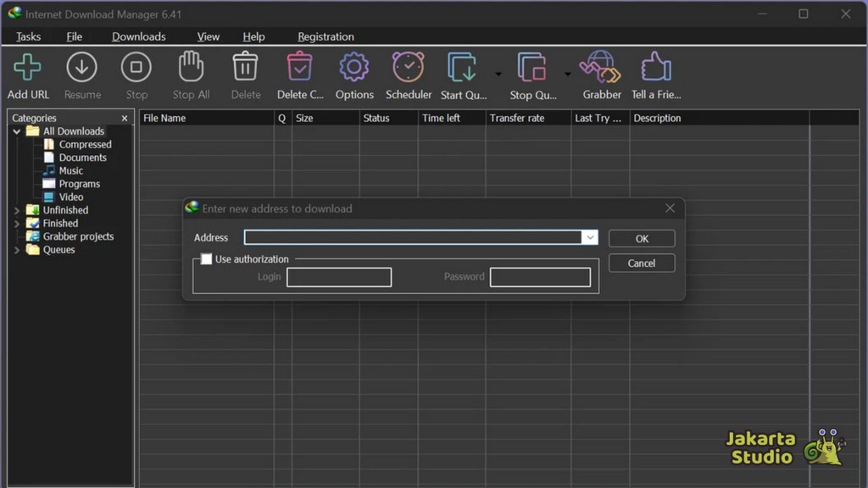
Task: Sort by Description column header
Action: (719, 118)
